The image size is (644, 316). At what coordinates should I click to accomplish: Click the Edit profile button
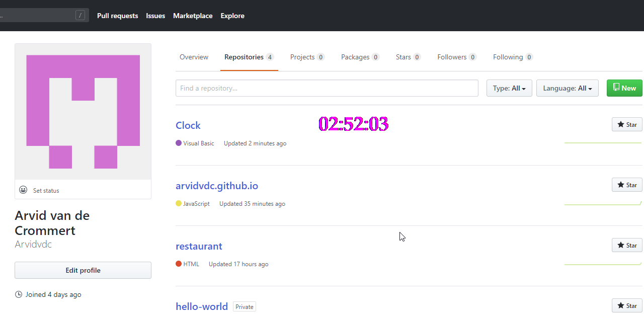pos(83,270)
